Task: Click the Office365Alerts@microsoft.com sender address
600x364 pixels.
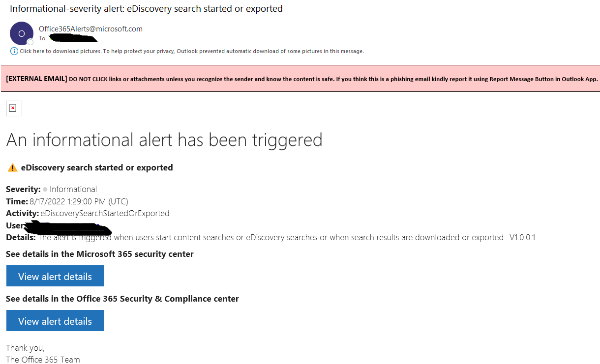Action: pos(90,29)
